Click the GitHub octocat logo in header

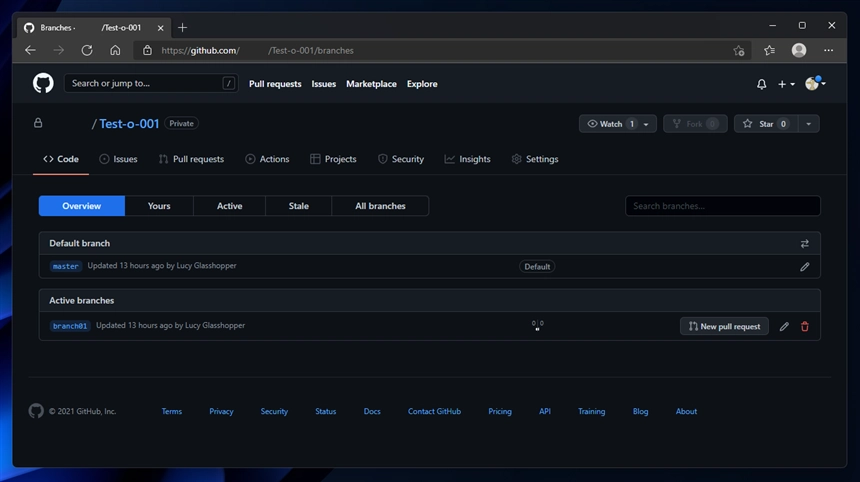click(x=43, y=84)
